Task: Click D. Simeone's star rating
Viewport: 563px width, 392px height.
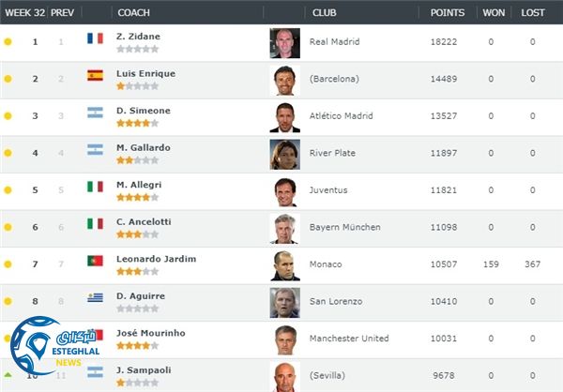Action: click(x=137, y=123)
